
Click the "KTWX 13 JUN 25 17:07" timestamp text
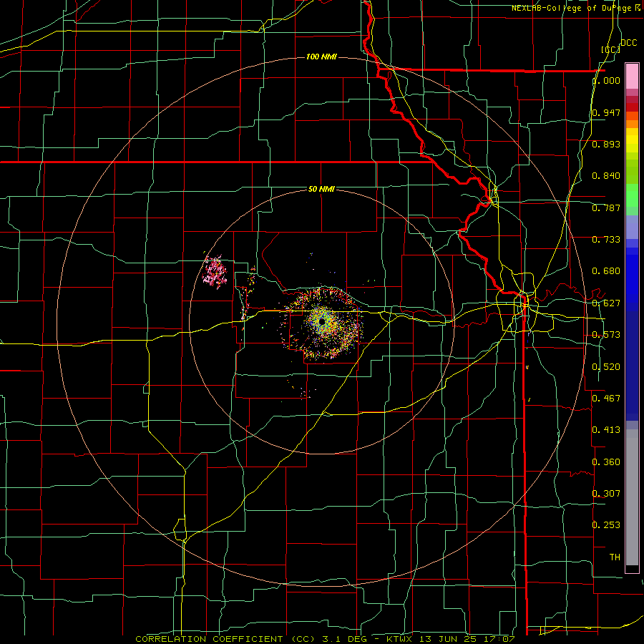coord(451,639)
